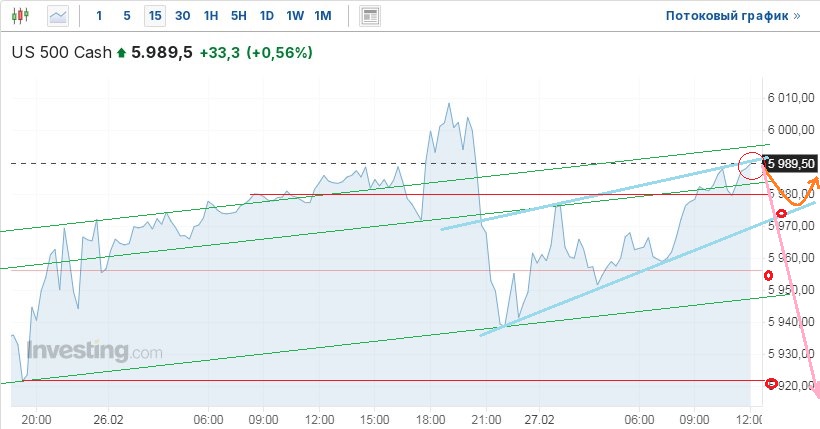Choose the active 15-minute timeframe
Screen dimensions: 820x429
click(x=154, y=16)
